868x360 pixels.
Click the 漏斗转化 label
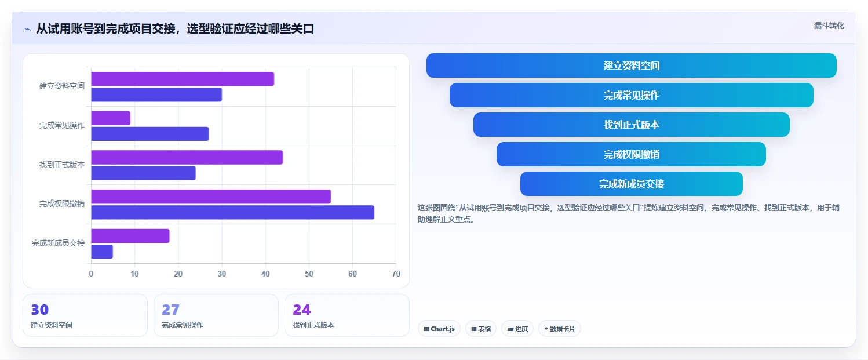point(829,26)
